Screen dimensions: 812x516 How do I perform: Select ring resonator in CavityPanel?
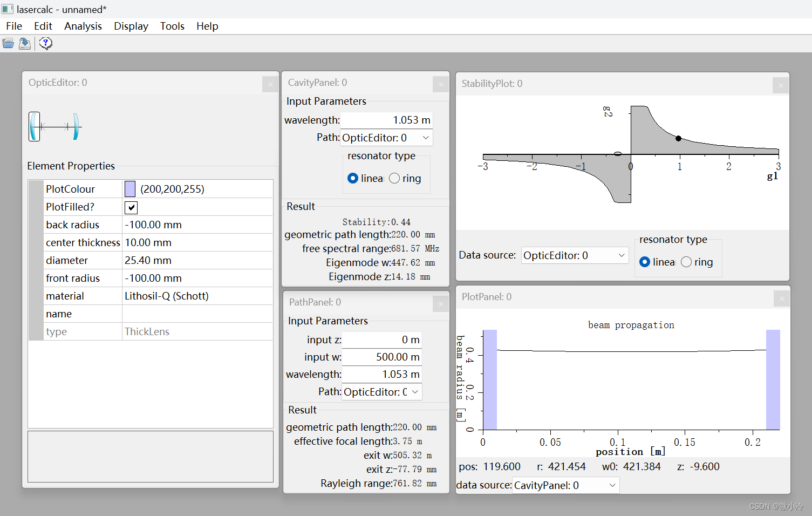point(394,178)
